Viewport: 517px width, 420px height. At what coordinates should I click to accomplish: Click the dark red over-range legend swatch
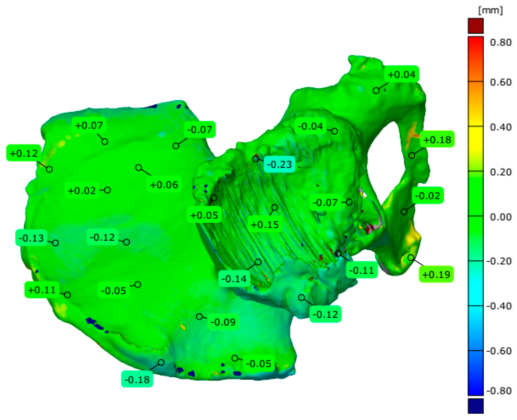tap(475, 26)
